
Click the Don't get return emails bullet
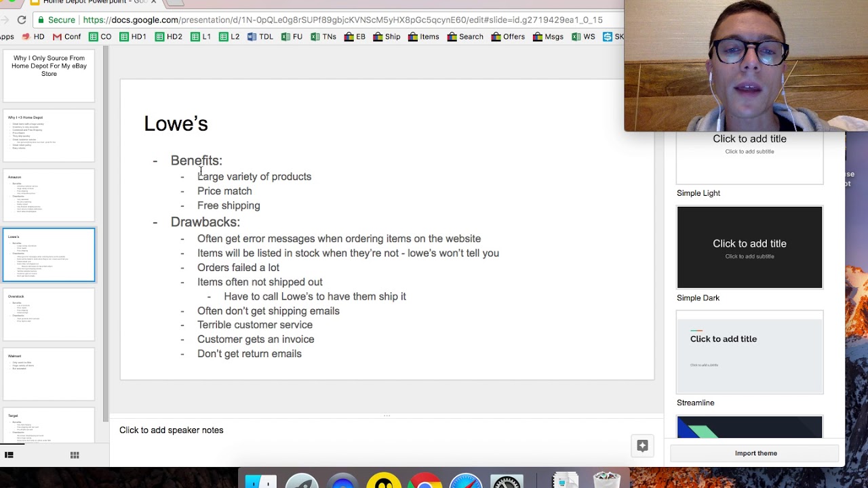(250, 354)
